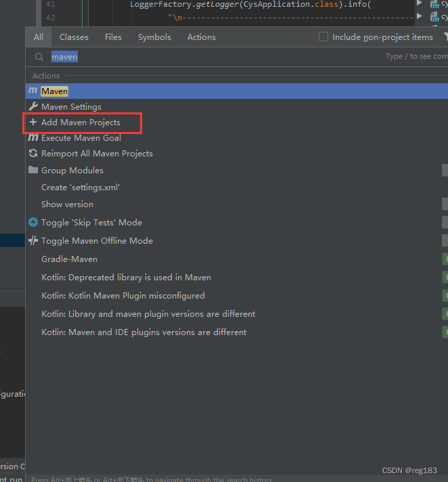Select Toggle Maven Offline Mode

(97, 241)
